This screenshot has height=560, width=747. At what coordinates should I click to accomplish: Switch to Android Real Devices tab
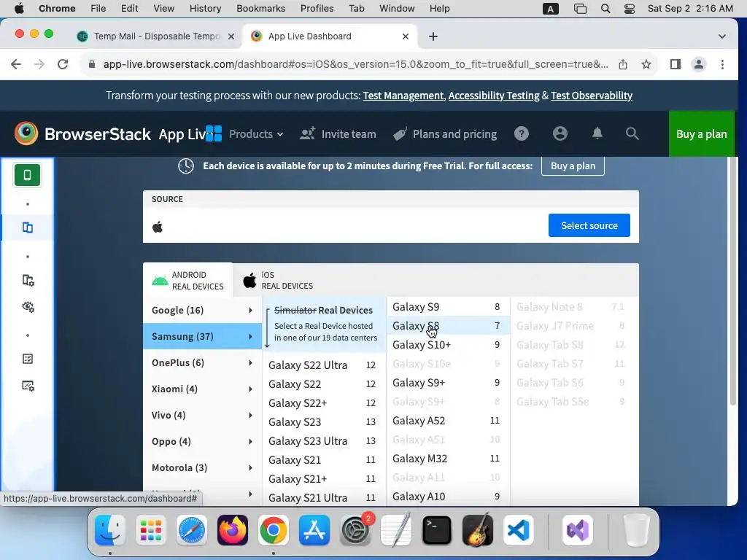pyautogui.click(x=187, y=281)
